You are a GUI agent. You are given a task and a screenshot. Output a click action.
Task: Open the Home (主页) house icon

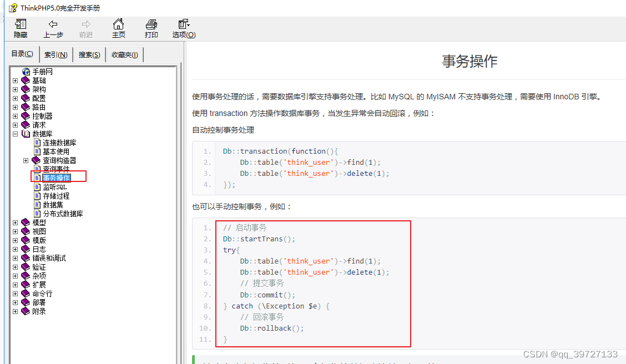point(119,24)
